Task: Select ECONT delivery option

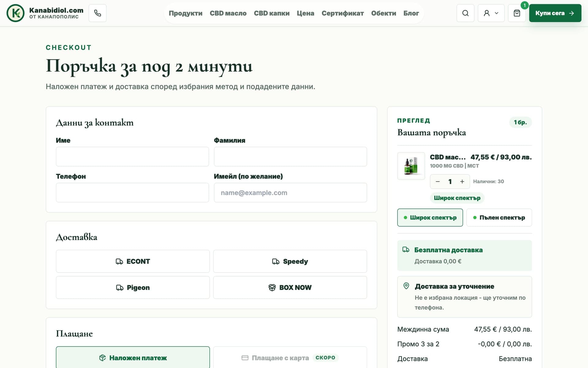Action: pos(133,261)
